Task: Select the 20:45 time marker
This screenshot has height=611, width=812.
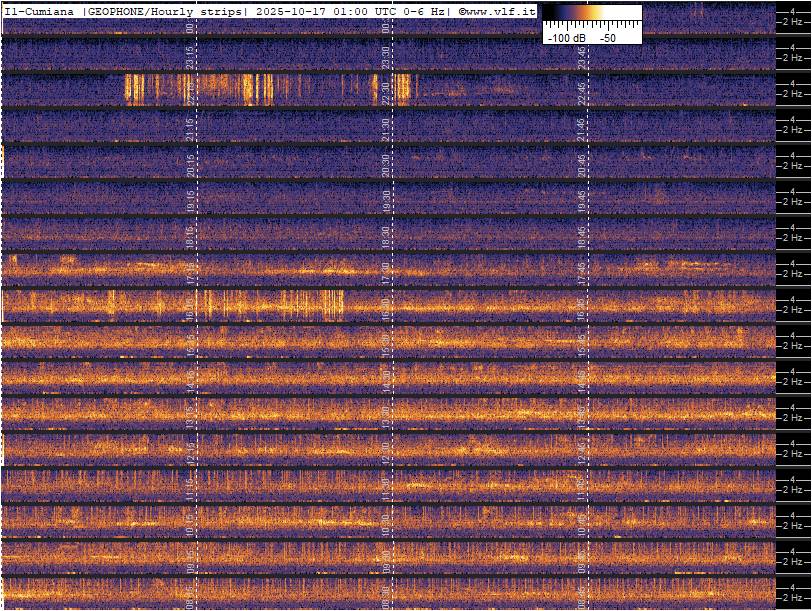Action: (x=582, y=165)
